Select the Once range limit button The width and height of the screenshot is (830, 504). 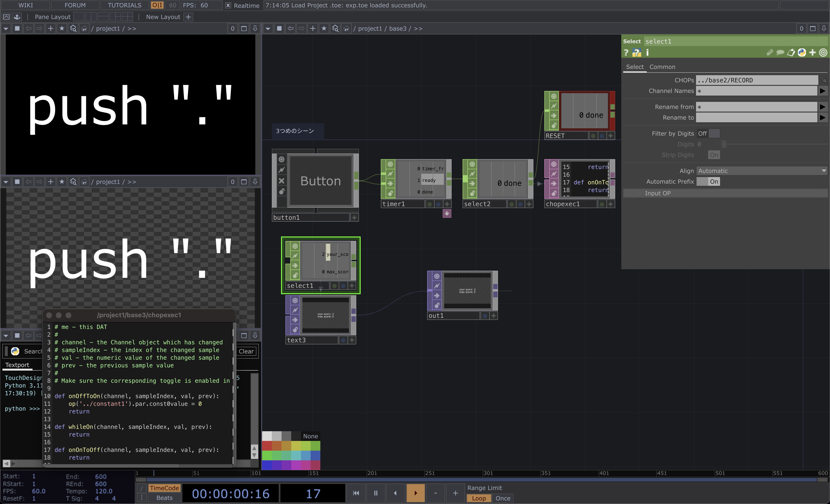[503, 498]
